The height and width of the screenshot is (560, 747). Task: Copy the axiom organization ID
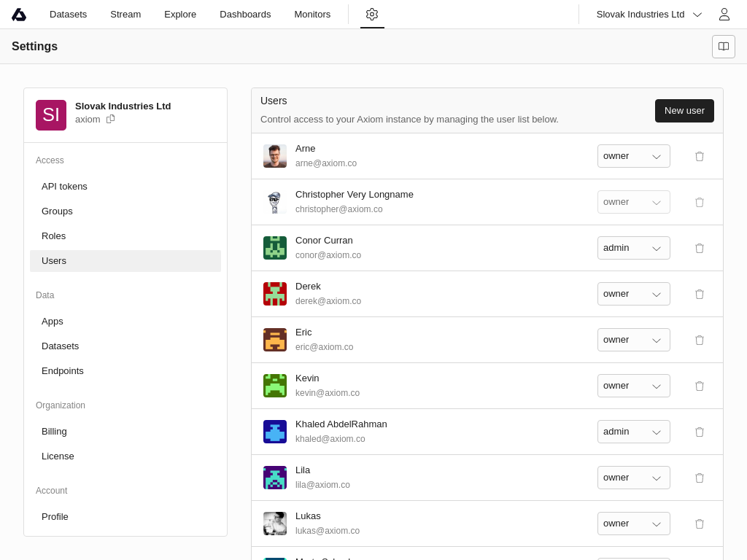tap(111, 119)
